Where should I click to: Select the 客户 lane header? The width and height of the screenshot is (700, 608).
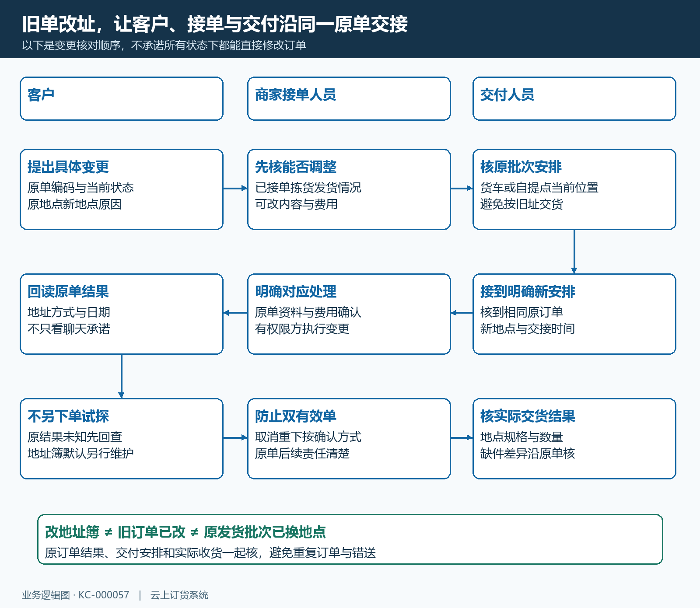pos(122,99)
